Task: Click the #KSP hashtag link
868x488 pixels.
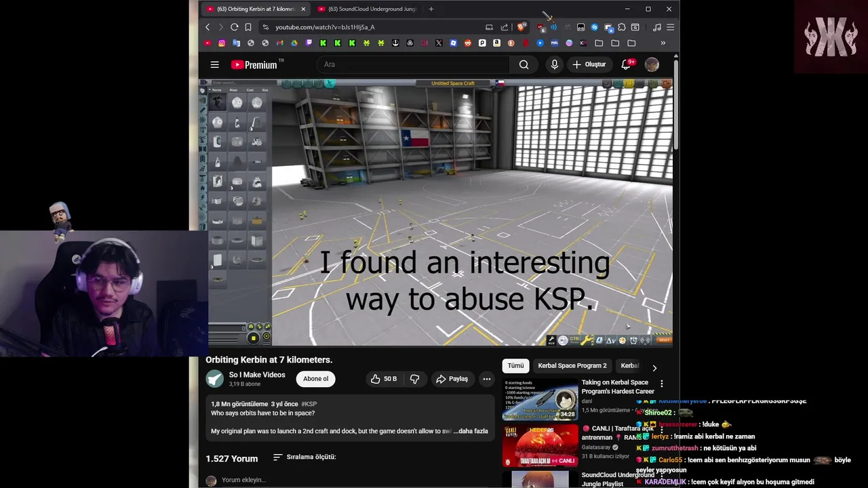Action: [x=309, y=404]
